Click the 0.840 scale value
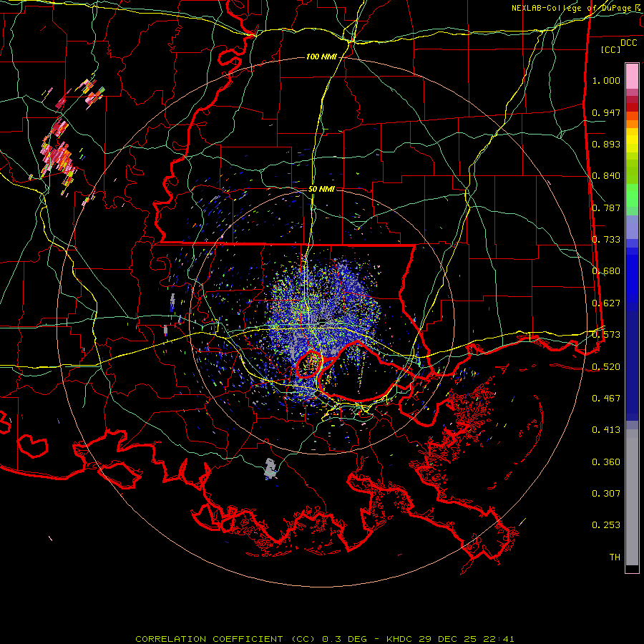The height and width of the screenshot is (644, 644). point(606,176)
